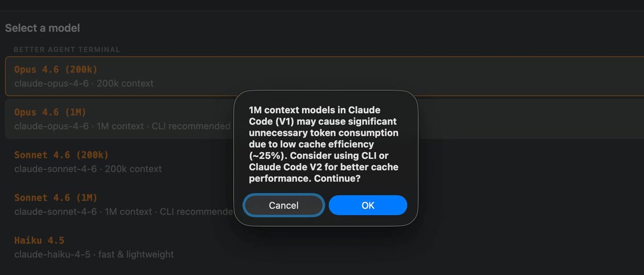Click the "claude-opus-4-6 · 1M context" subtitle text
This screenshot has height=275, width=644.
(79, 126)
